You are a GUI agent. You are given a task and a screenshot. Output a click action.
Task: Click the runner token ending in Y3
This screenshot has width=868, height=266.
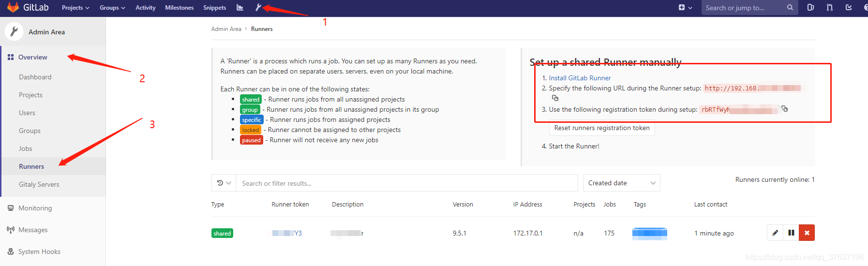[x=287, y=233]
